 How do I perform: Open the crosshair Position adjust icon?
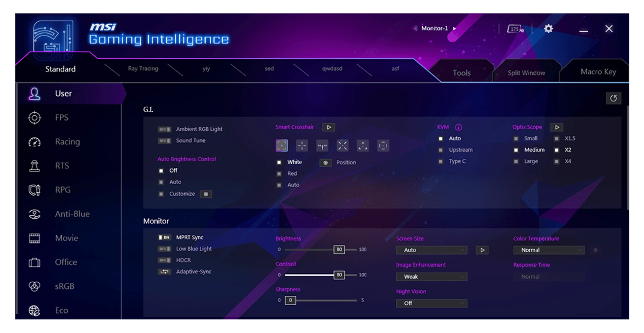click(325, 163)
